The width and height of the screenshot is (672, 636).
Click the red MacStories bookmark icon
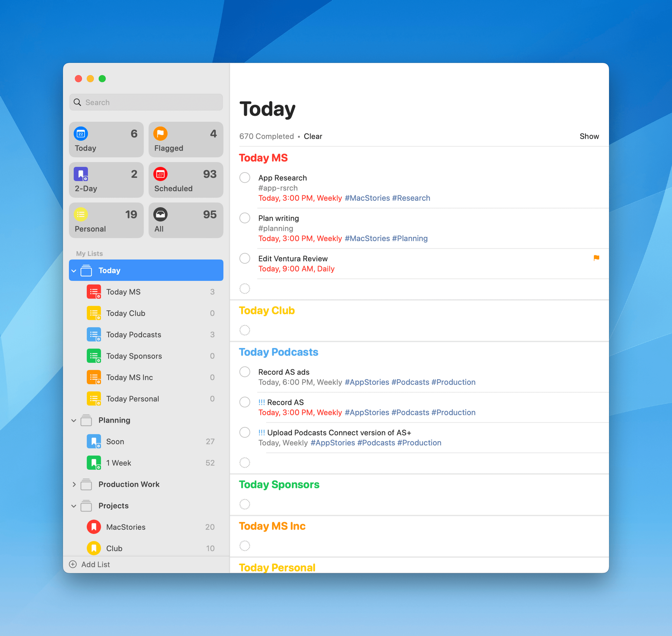[x=94, y=527]
